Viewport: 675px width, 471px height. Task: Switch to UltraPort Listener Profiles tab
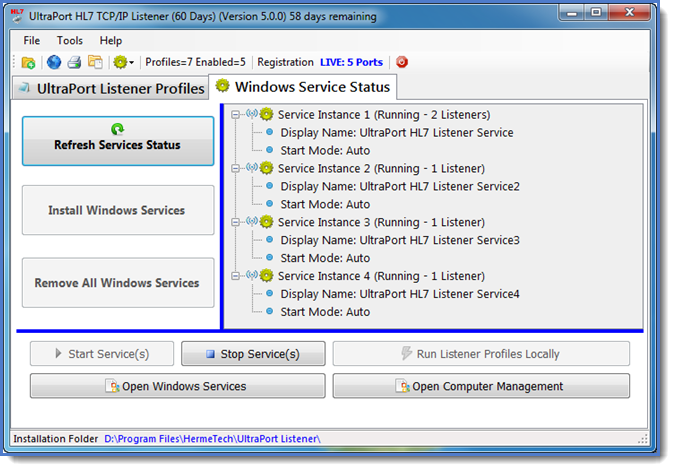pos(111,88)
